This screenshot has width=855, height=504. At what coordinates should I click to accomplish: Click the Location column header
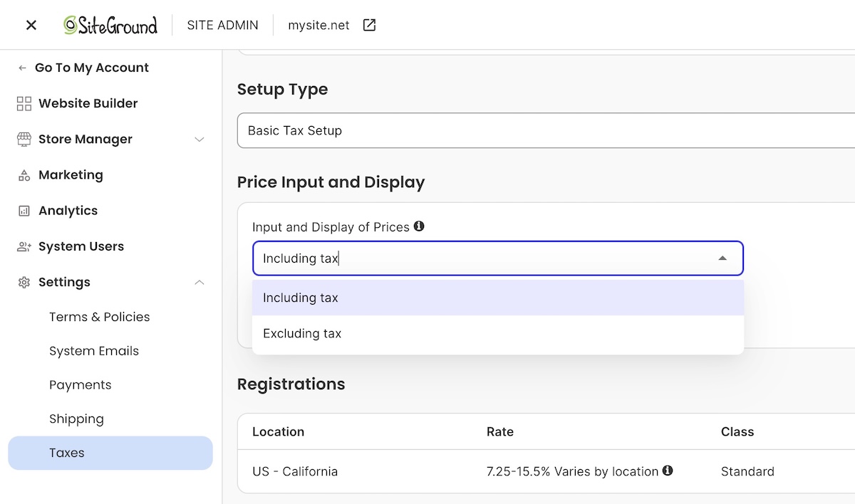[x=278, y=431]
